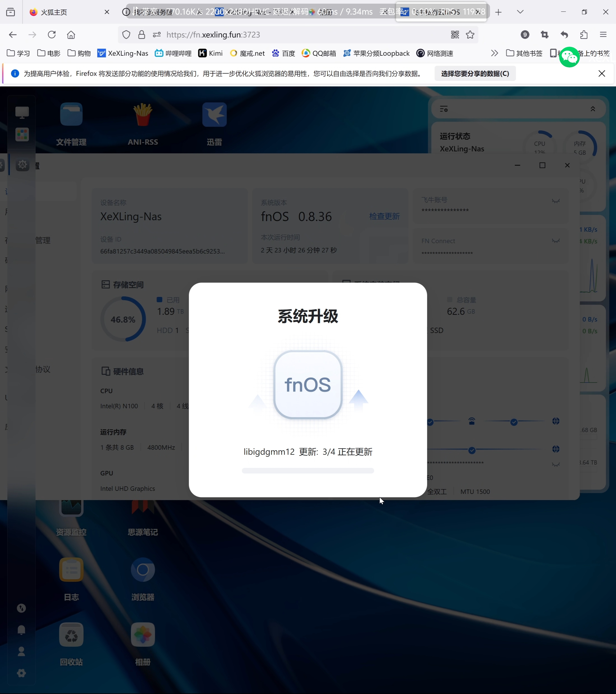Open the Firefox account badge icon

click(x=525, y=35)
